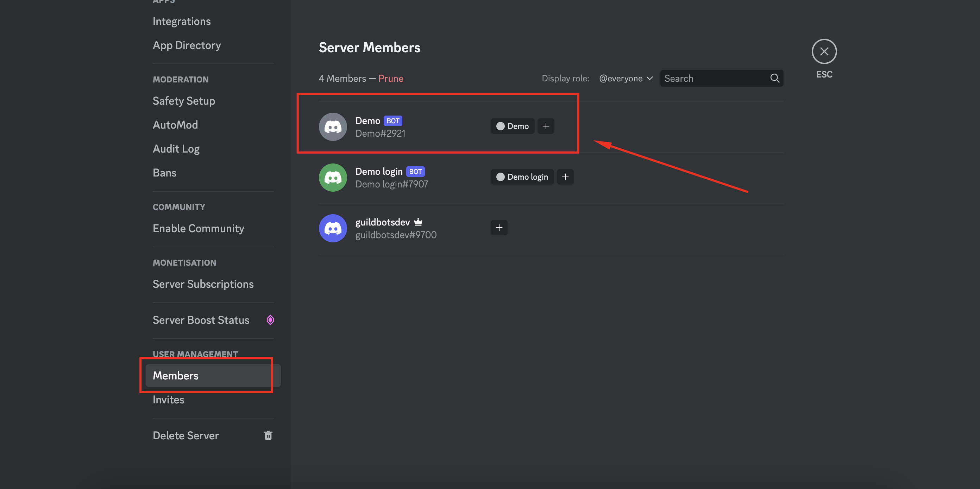Image resolution: width=980 pixels, height=489 pixels.
Task: Open the @everyone display role dropdown
Action: click(x=626, y=79)
